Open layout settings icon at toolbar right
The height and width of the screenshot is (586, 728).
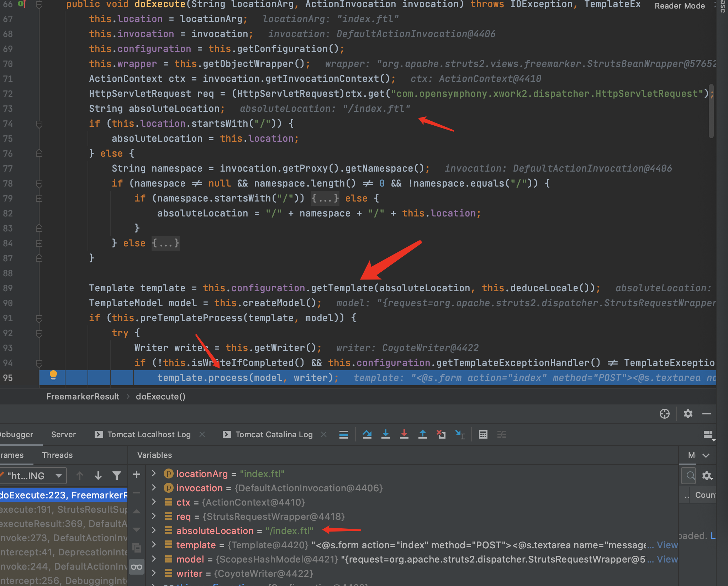pos(708,435)
